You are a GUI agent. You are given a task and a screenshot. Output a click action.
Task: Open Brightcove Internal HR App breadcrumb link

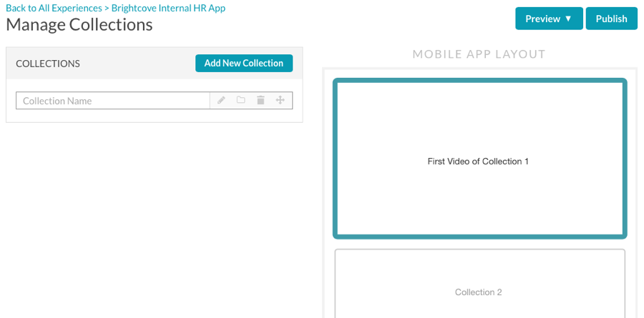point(168,8)
